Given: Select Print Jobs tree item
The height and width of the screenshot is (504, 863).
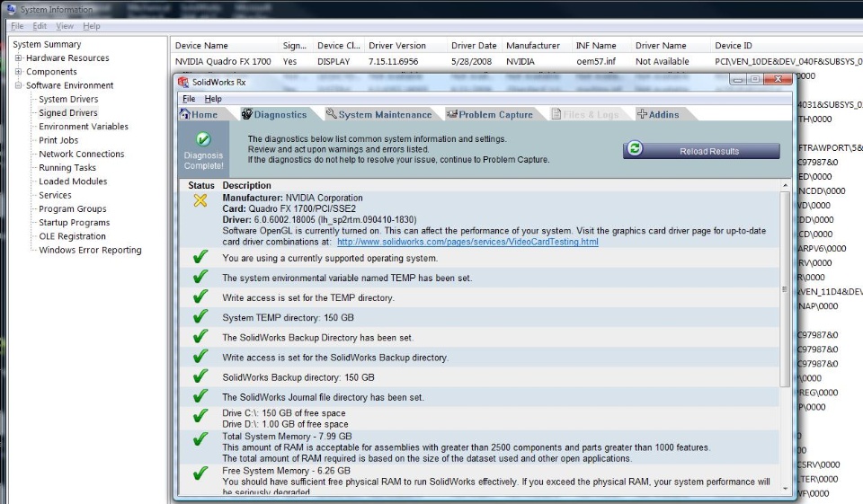Looking at the screenshot, I should [x=58, y=140].
